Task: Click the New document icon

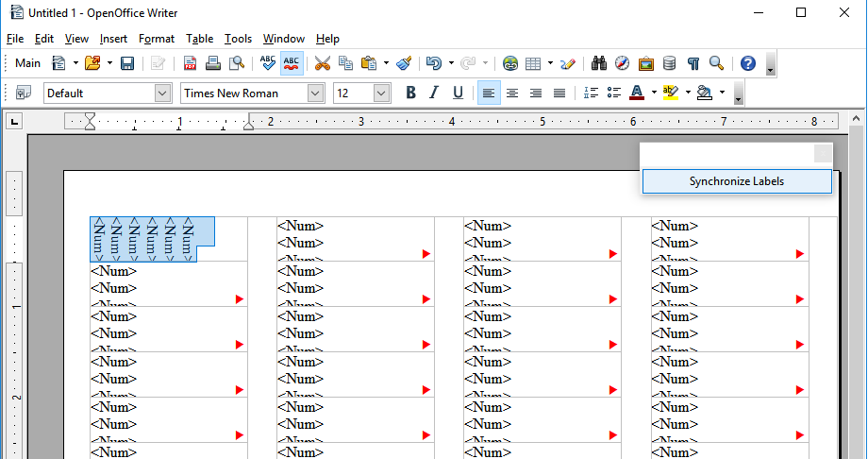Action: click(x=58, y=63)
